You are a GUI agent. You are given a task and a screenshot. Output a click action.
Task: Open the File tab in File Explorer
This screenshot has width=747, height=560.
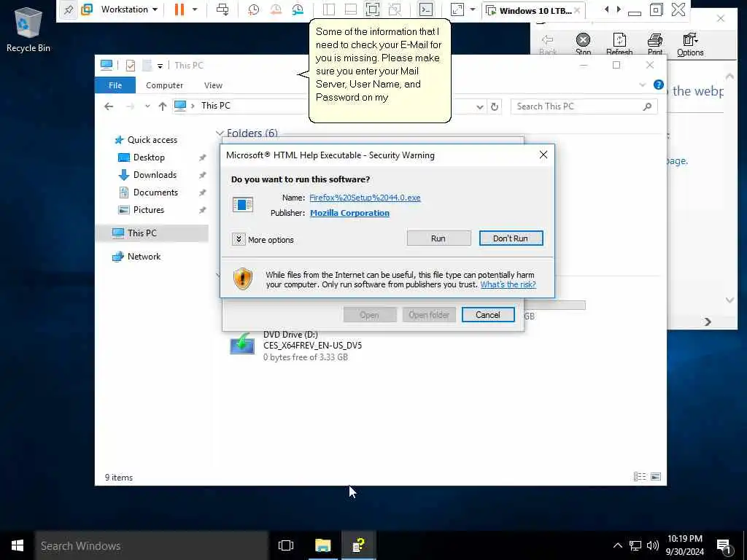(115, 85)
